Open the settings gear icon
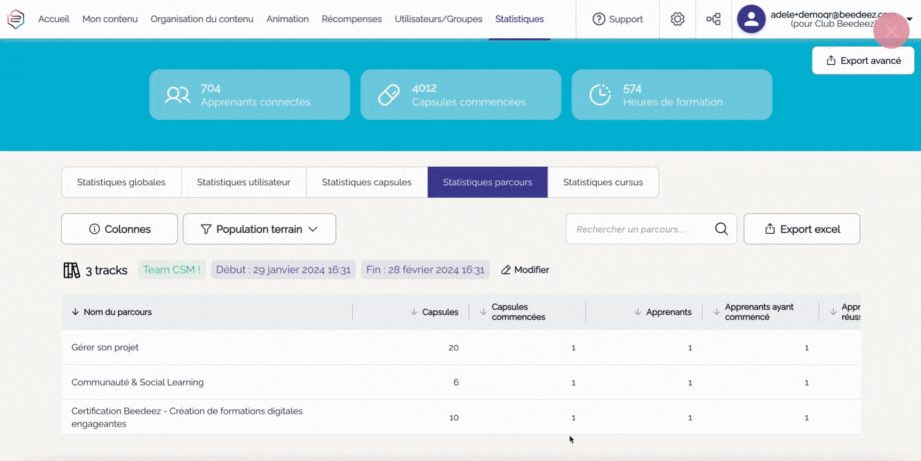 (677, 19)
